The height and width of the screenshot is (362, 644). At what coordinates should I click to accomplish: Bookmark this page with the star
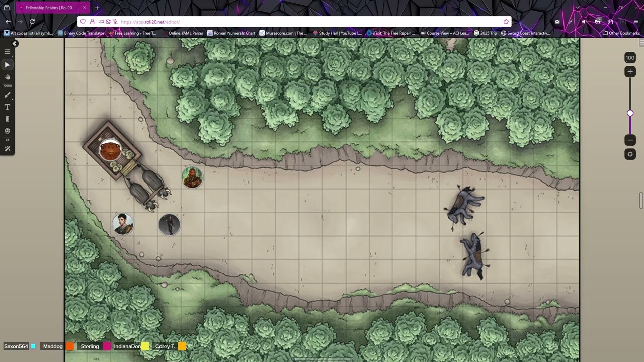(506, 22)
